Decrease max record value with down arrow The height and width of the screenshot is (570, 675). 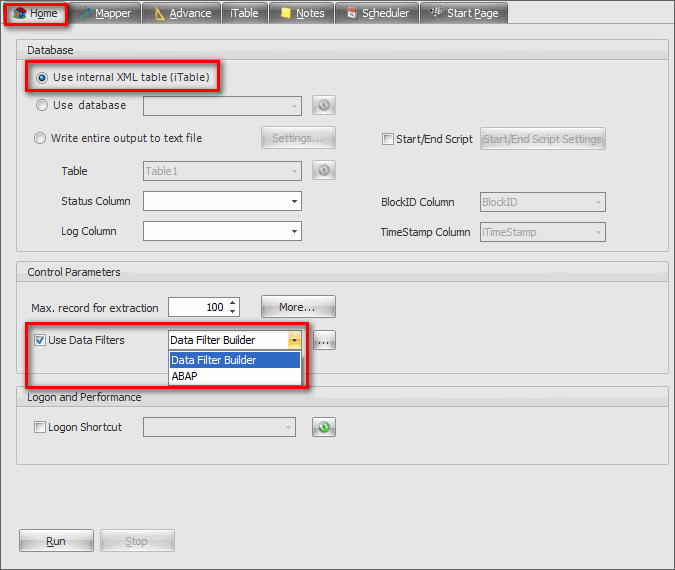232,311
